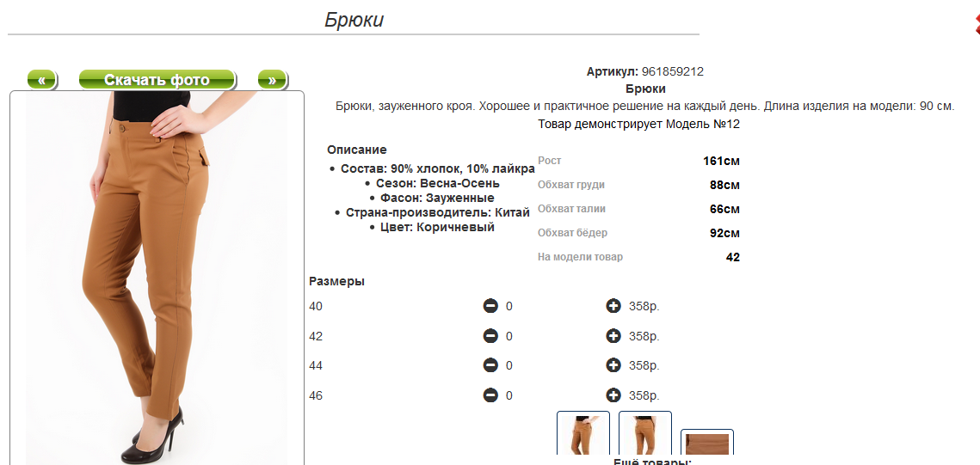Increase quantity for size 46

[x=613, y=395]
